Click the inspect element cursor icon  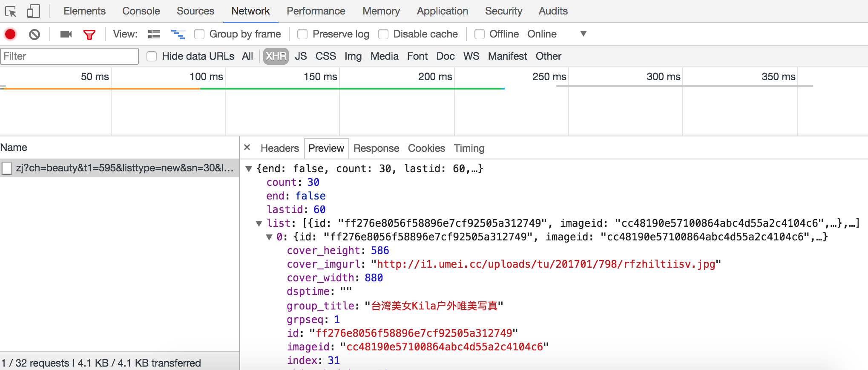[x=11, y=12]
